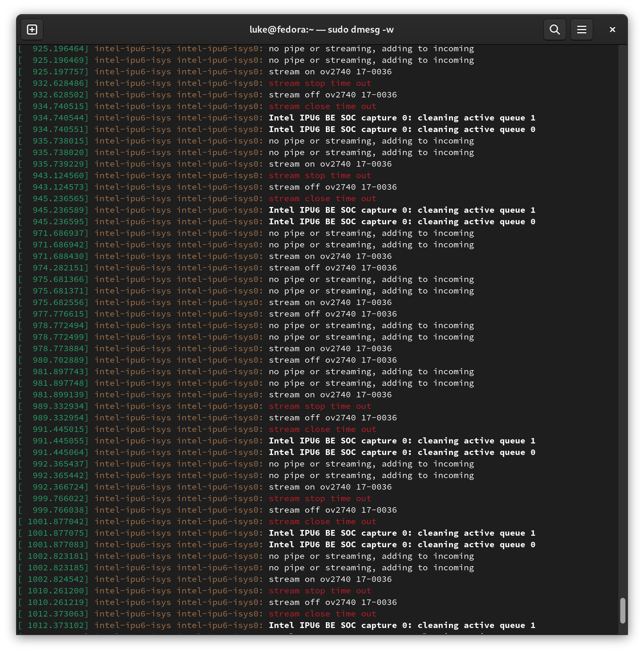Open a new terminal tab
This screenshot has width=644, height=653.
pyautogui.click(x=32, y=29)
